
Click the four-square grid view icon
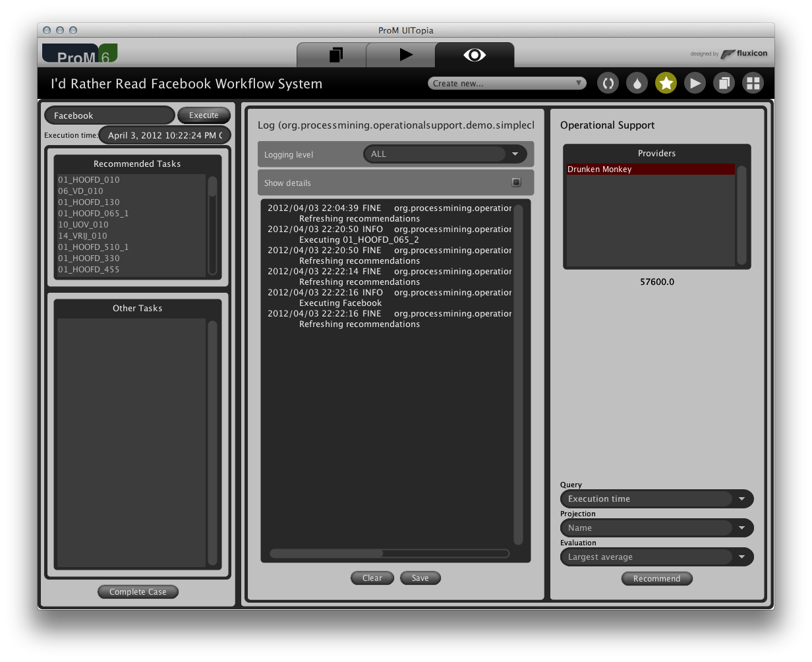[753, 83]
